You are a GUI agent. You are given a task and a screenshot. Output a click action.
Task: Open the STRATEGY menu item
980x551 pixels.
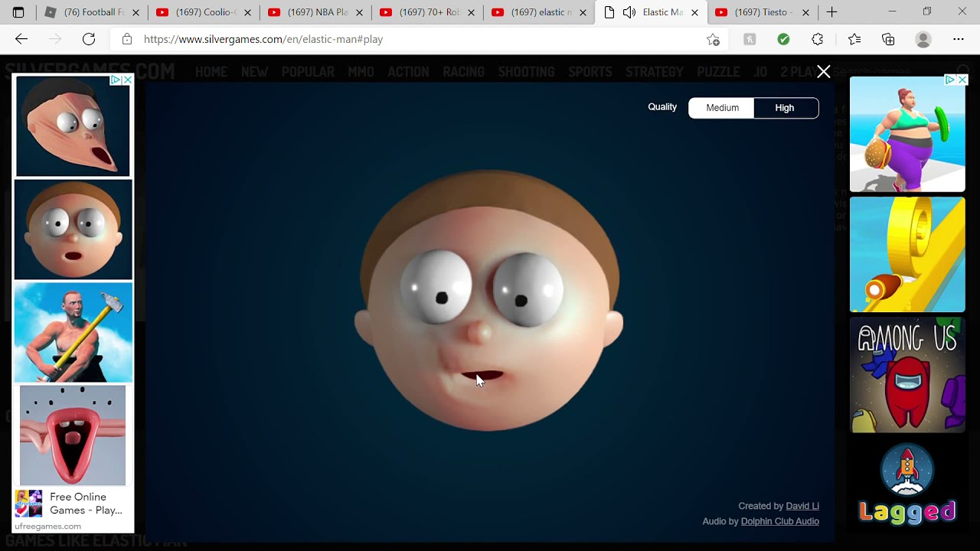tap(655, 72)
